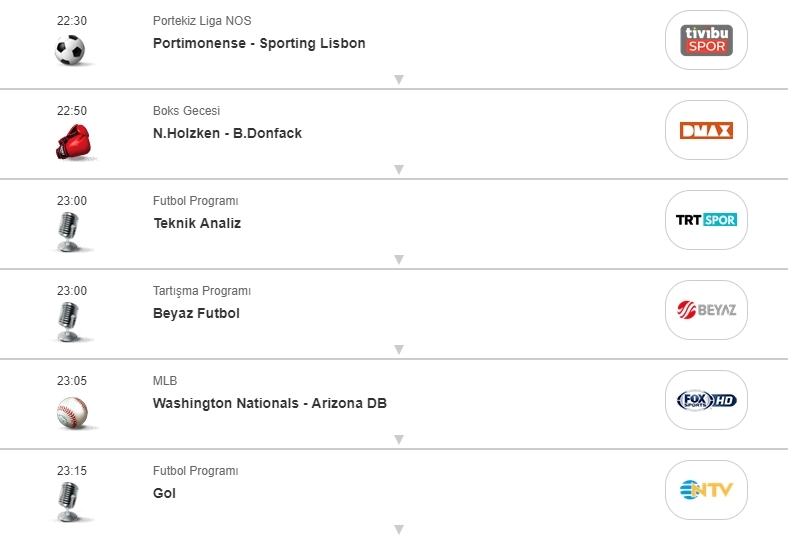
Task: Select the Beyaz Futbol program title
Action: coord(196,313)
